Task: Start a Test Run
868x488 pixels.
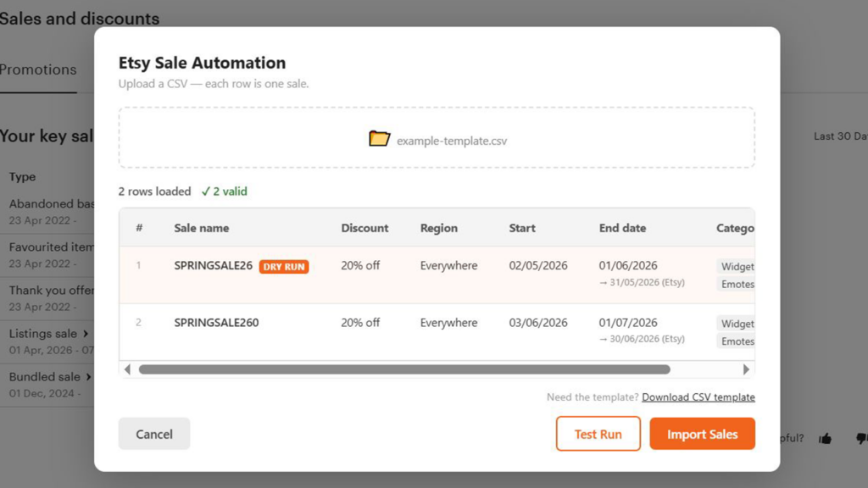Action: click(598, 434)
